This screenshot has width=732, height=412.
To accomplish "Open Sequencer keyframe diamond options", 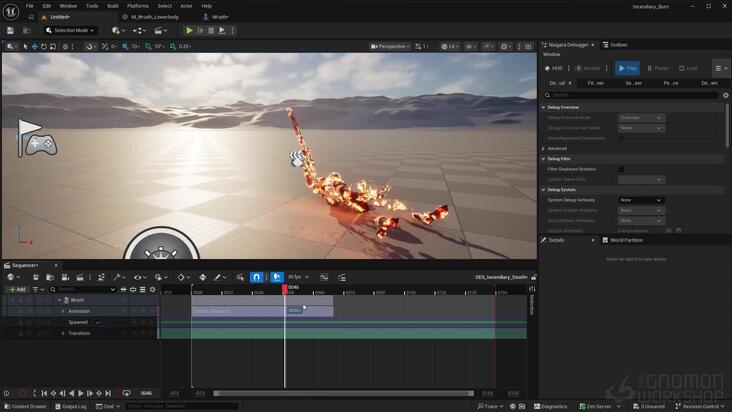I will click(183, 277).
